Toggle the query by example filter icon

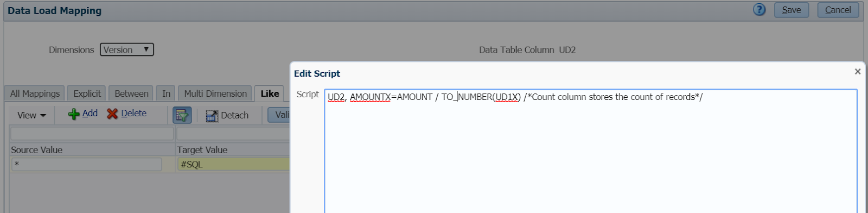[182, 115]
